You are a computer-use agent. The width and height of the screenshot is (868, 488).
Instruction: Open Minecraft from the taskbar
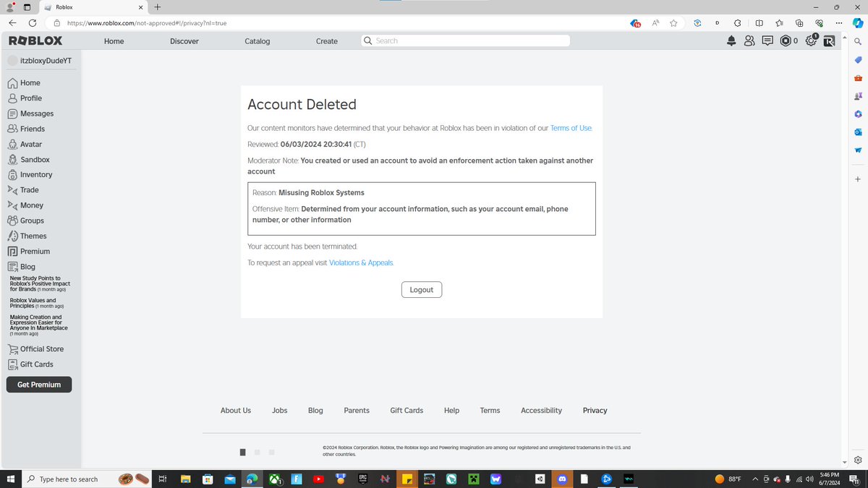(x=472, y=479)
